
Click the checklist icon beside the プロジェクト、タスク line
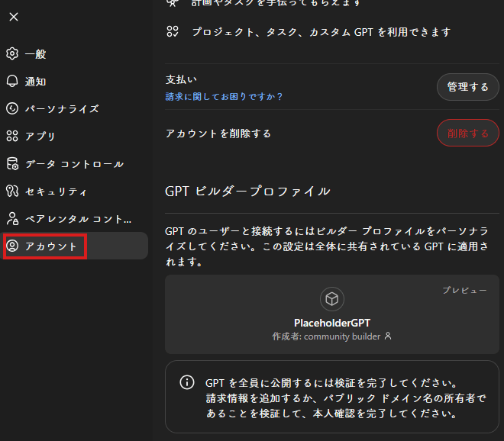pos(173,32)
